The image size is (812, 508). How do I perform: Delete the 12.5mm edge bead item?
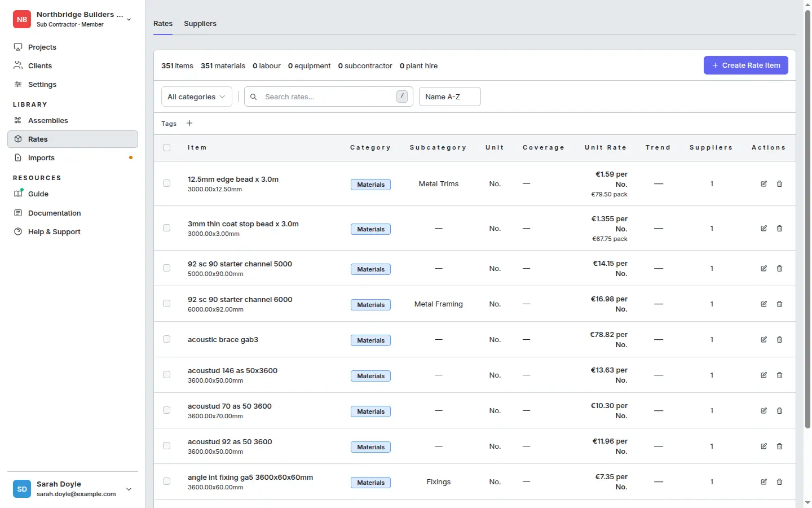click(x=779, y=183)
